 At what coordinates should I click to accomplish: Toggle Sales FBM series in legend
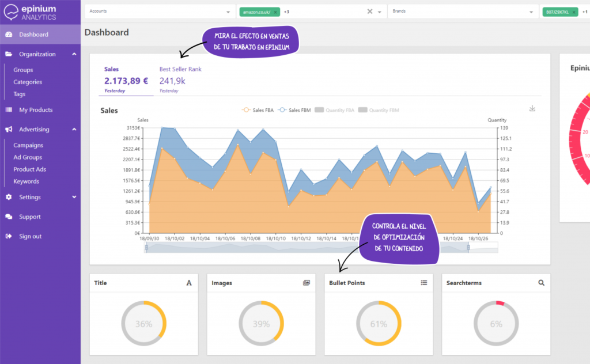[x=294, y=110]
